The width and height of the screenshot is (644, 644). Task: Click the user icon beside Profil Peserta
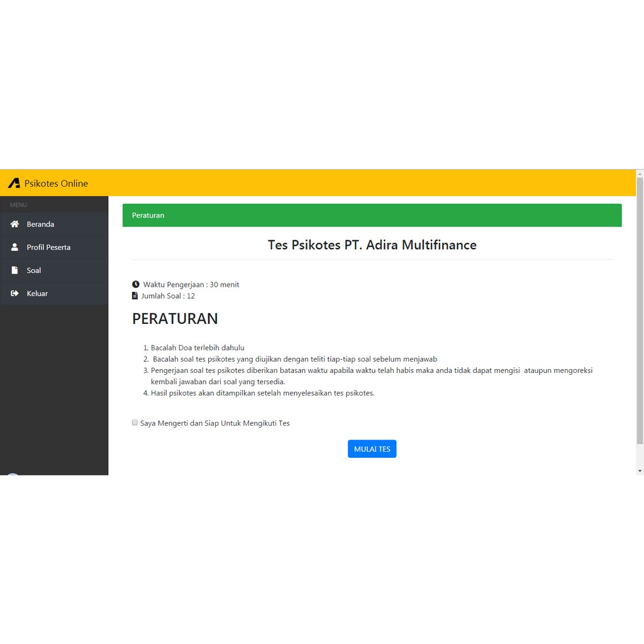pos(15,247)
